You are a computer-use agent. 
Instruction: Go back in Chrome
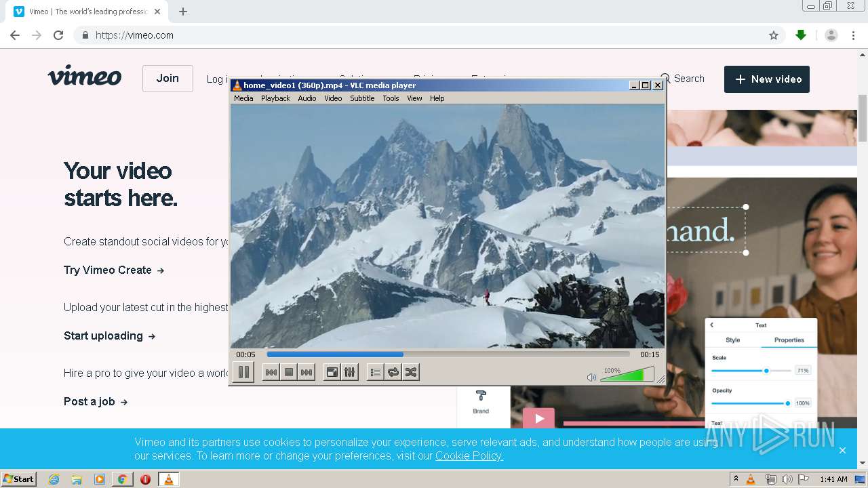click(x=15, y=35)
